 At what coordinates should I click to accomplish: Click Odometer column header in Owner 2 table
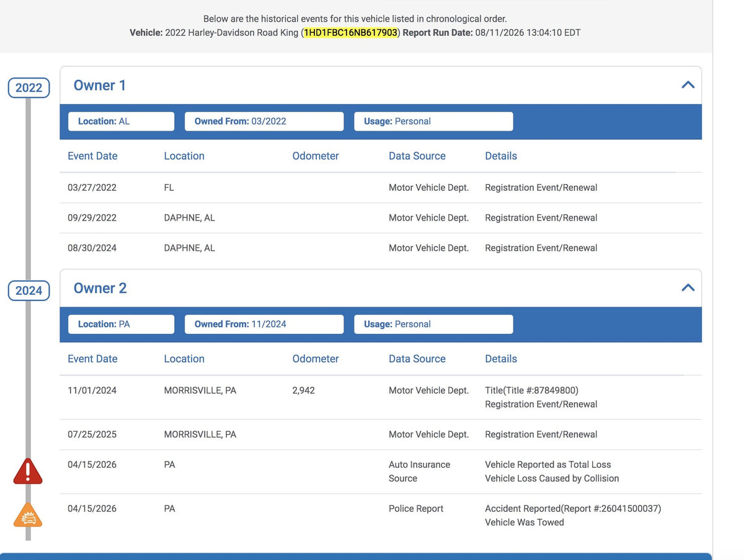pos(316,359)
